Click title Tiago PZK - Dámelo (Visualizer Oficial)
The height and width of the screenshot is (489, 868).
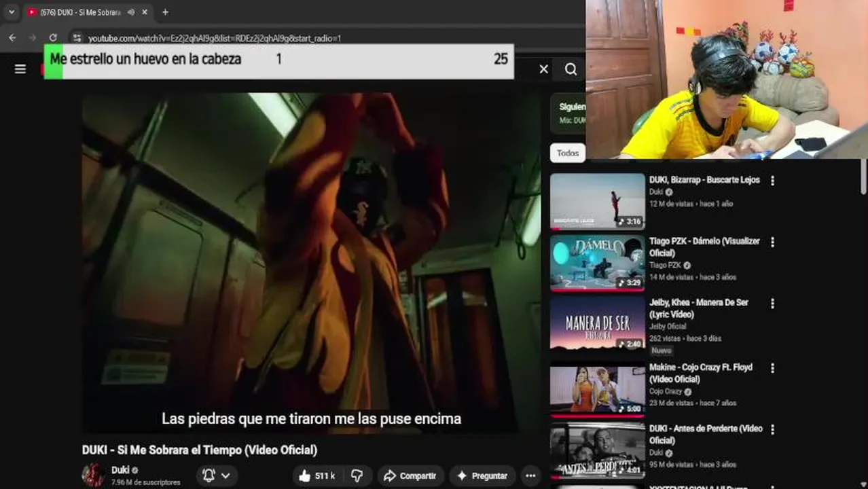pos(704,247)
